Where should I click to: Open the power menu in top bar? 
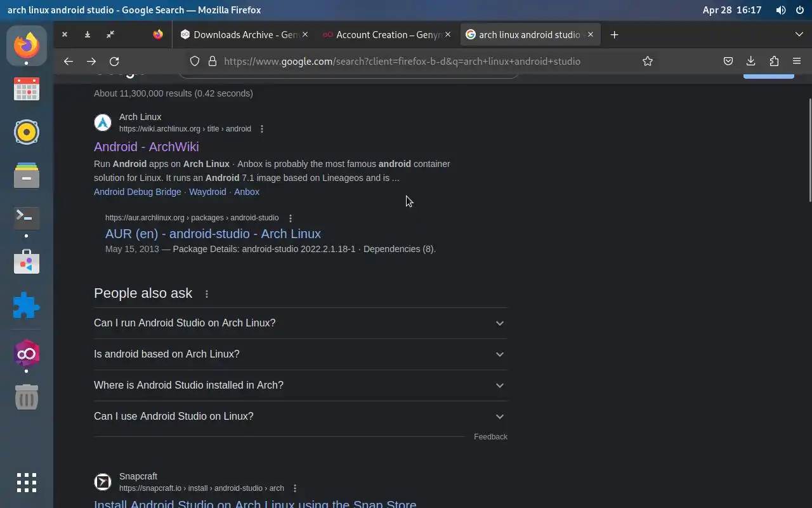coord(800,10)
